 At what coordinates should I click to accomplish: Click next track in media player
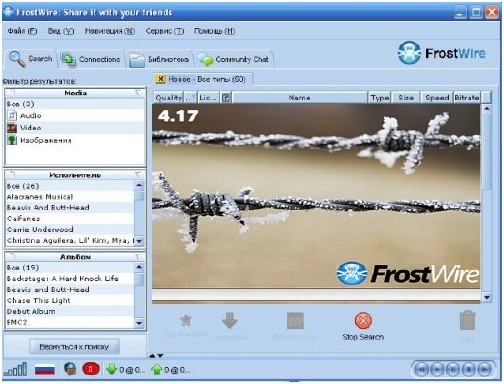click(485, 369)
